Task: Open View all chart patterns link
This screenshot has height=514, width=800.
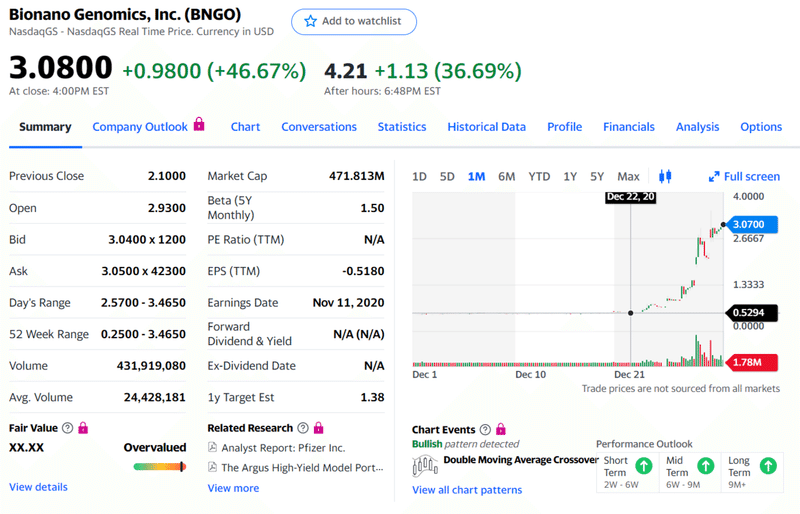Action: click(x=467, y=490)
